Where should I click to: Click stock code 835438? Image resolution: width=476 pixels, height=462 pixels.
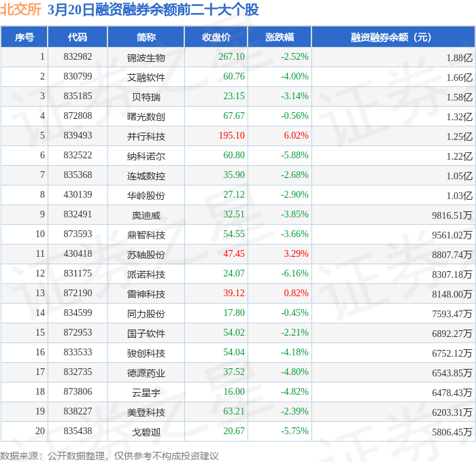(78, 431)
